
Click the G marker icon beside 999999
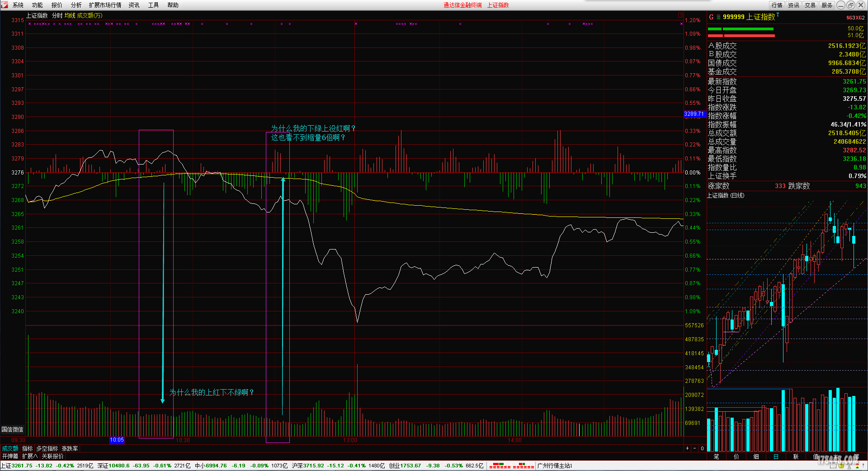(x=711, y=17)
